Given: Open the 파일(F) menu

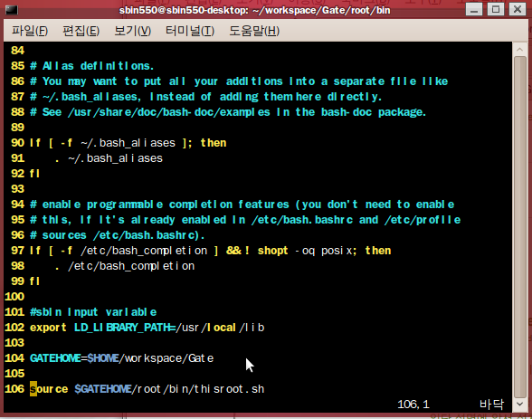Looking at the screenshot, I should pos(30,31).
